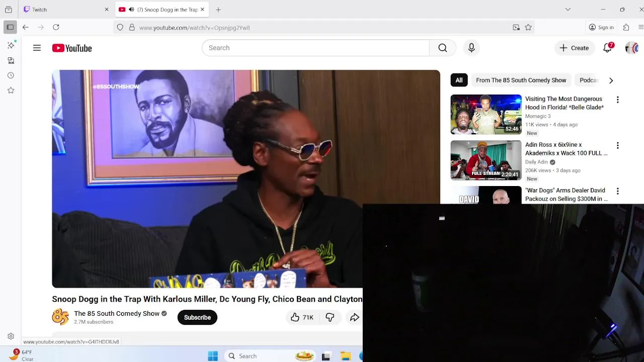Open the browser application menu
This screenshot has height=362, width=644.
641,27
